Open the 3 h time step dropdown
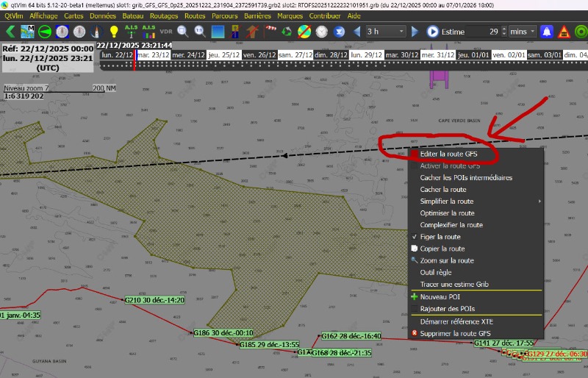Viewport: 588px width, 378px height. 386,32
